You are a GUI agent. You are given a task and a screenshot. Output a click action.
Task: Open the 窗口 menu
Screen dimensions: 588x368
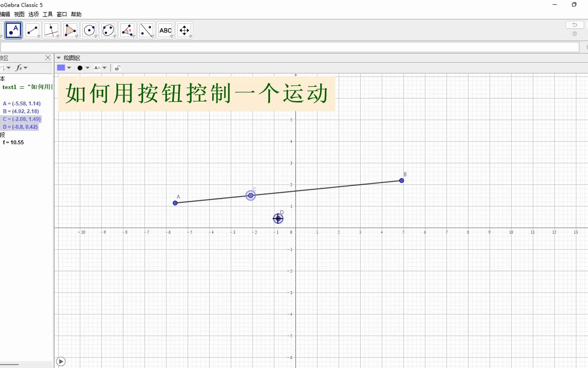(62, 14)
